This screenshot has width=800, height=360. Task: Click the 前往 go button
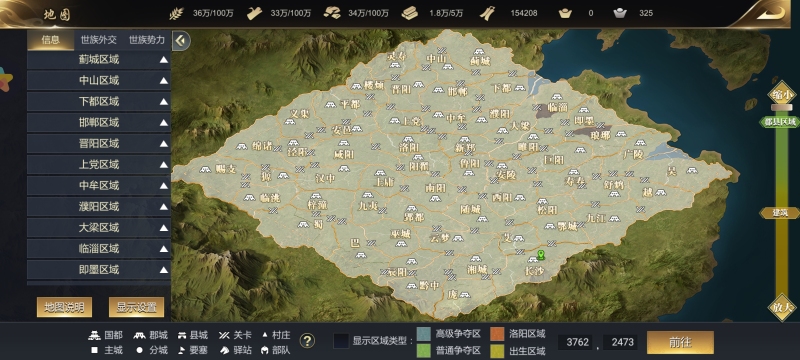point(680,342)
